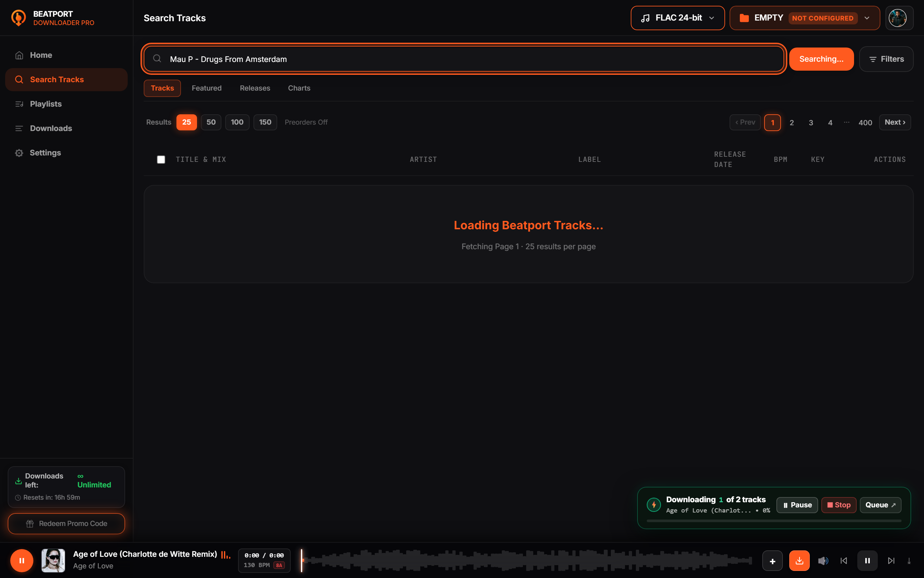This screenshot has width=924, height=578.
Task: Add current track with plus button
Action: [x=773, y=561]
